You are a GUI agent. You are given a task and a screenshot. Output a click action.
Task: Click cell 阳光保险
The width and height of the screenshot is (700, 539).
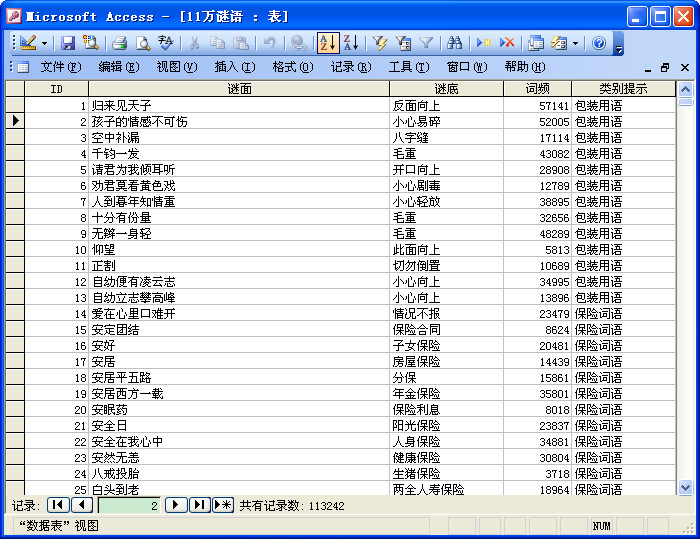(x=446, y=426)
